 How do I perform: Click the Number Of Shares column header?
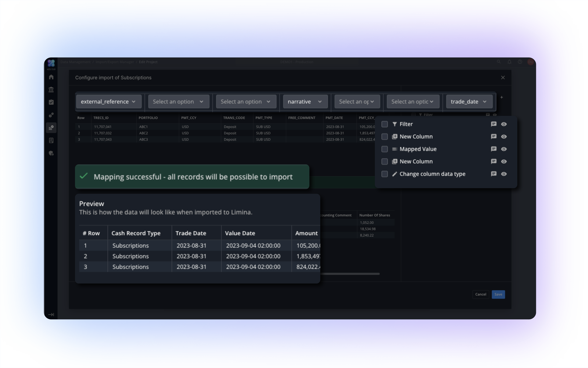(x=375, y=215)
